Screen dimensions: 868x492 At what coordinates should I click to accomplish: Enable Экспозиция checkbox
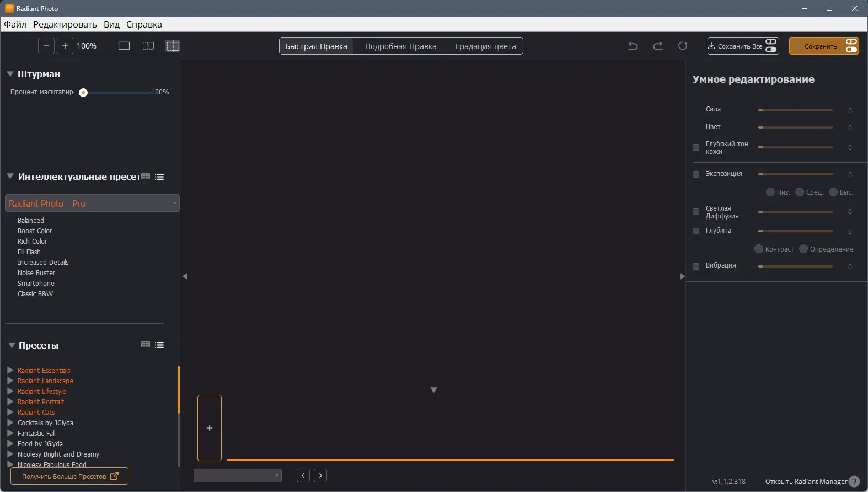[x=696, y=174]
